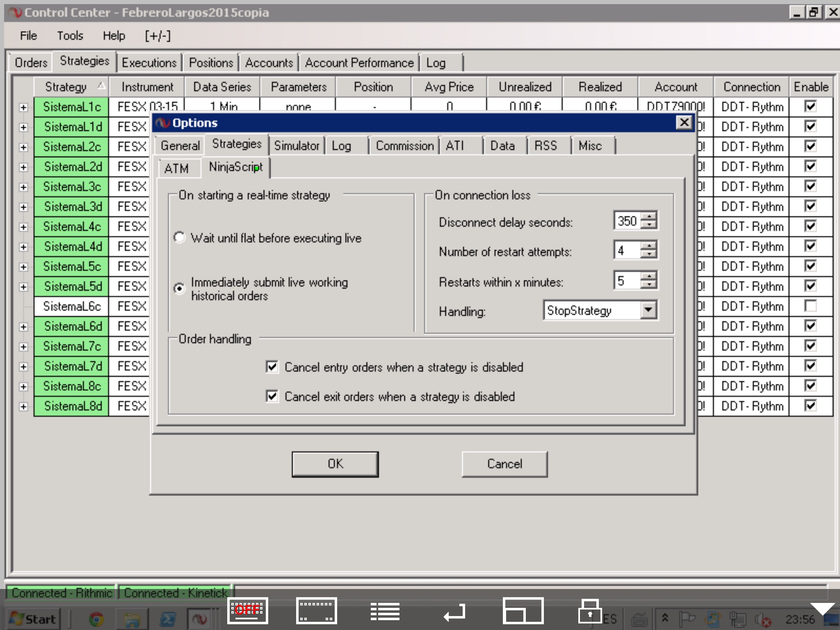The height and width of the screenshot is (630, 840).
Task: Expand the SistemaL1c strategy row
Action: pos(23,107)
